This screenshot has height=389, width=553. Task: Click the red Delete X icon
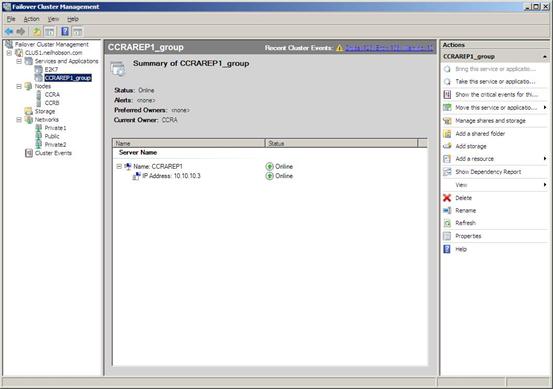coord(447,198)
